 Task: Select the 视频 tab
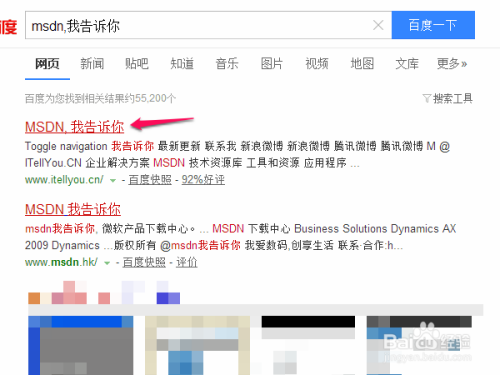[x=317, y=63]
